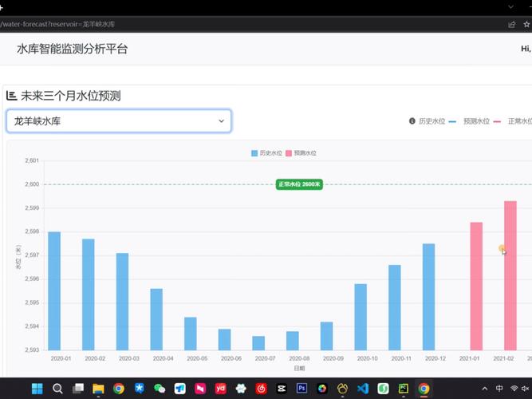
Task: Click the share page icon in address bar
Action: coord(511,25)
